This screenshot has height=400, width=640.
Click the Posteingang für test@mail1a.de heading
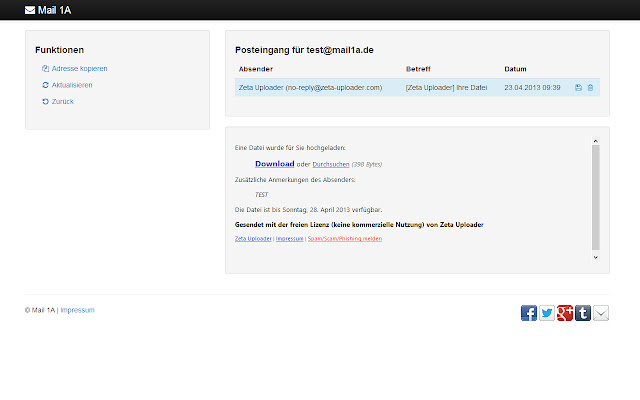(x=304, y=50)
